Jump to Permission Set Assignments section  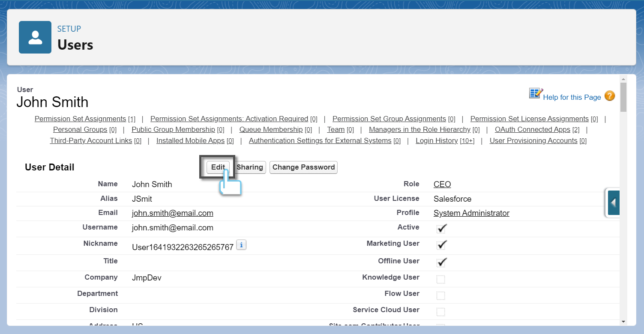[x=80, y=119]
